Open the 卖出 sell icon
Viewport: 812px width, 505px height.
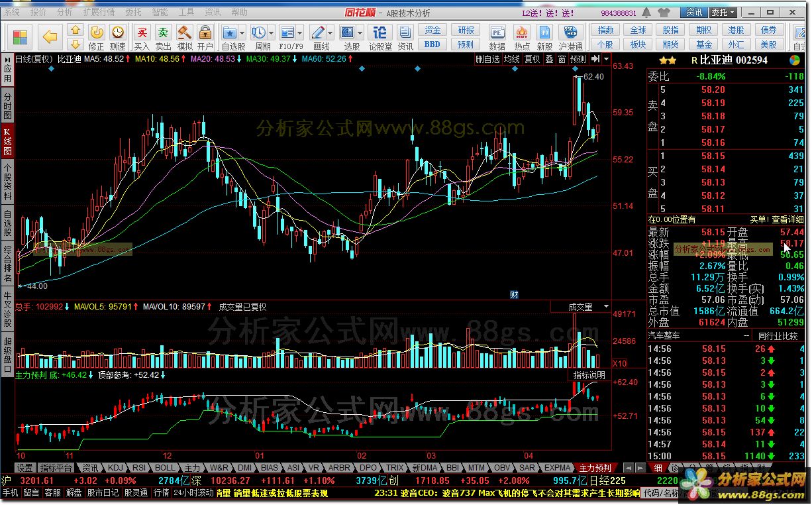click(163, 32)
